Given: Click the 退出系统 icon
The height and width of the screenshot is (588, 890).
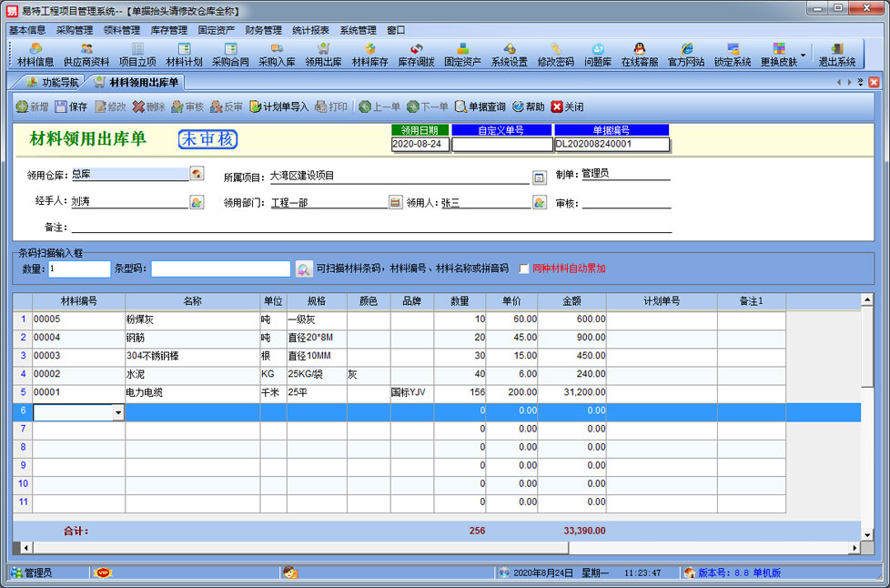Looking at the screenshot, I should tap(836, 55).
